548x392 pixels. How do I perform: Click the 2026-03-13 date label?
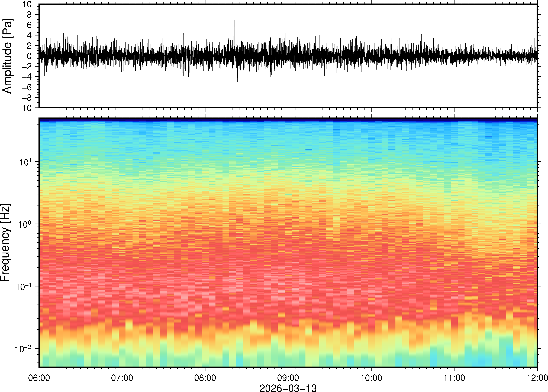click(x=288, y=388)
